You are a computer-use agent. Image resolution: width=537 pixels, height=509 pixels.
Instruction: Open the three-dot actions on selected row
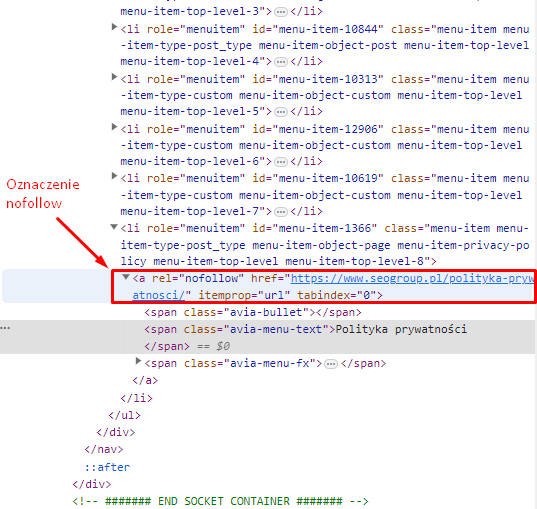pyautogui.click(x=5, y=328)
